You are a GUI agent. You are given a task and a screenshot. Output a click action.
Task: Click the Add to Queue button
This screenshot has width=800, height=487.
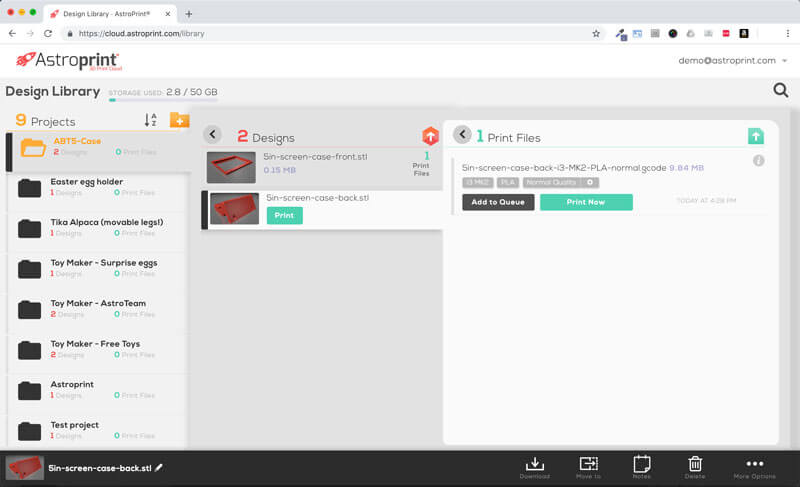(x=498, y=202)
